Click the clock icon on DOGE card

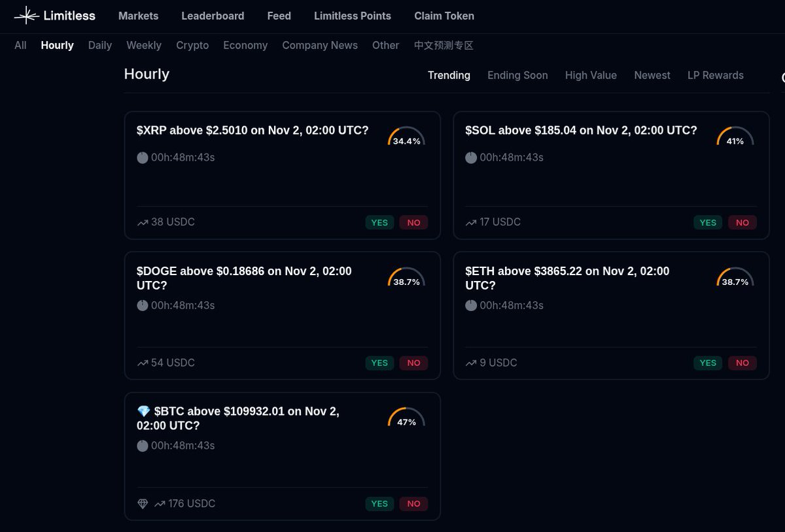click(x=143, y=305)
